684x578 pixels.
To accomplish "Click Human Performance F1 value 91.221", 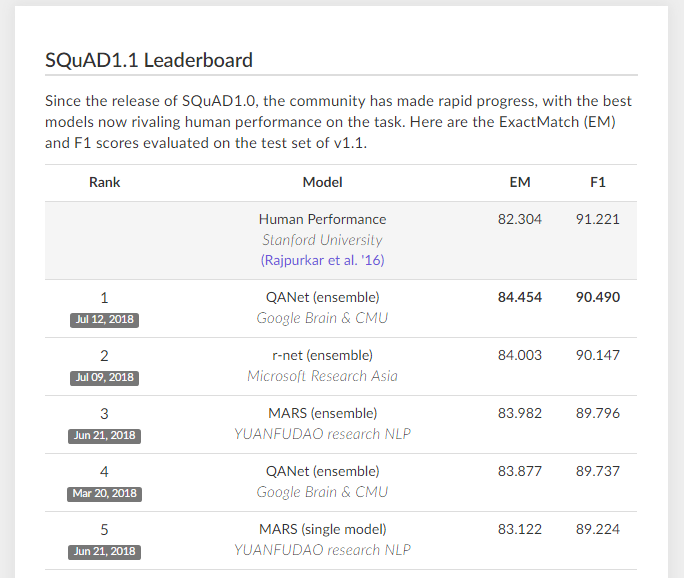I will (598, 219).
